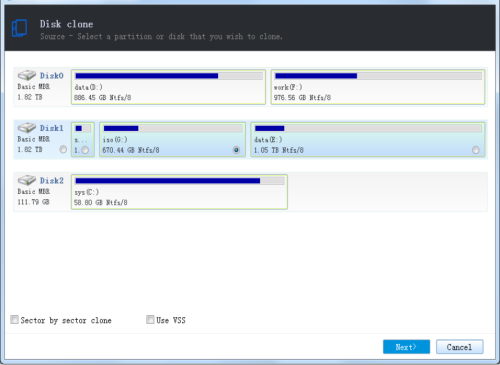500x365 pixels.
Task: Click the 'sys(C:)' partition name
Action: point(86,192)
